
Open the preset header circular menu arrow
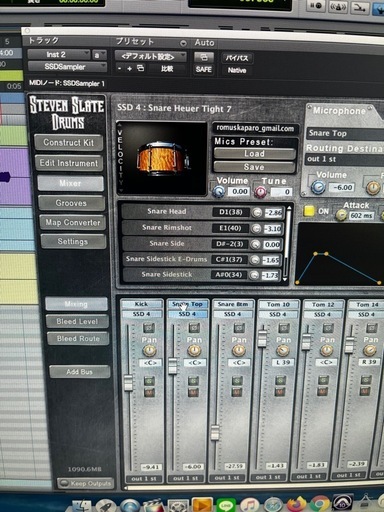183,44
